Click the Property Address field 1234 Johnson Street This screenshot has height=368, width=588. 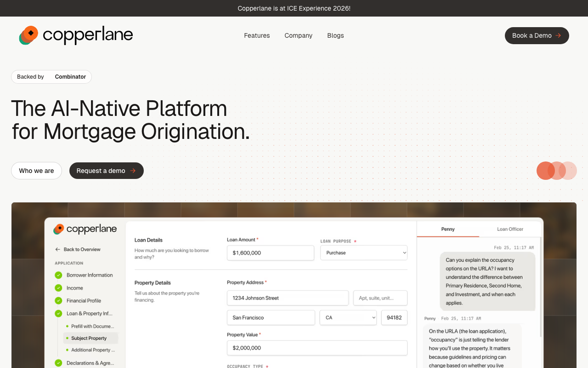tap(288, 298)
